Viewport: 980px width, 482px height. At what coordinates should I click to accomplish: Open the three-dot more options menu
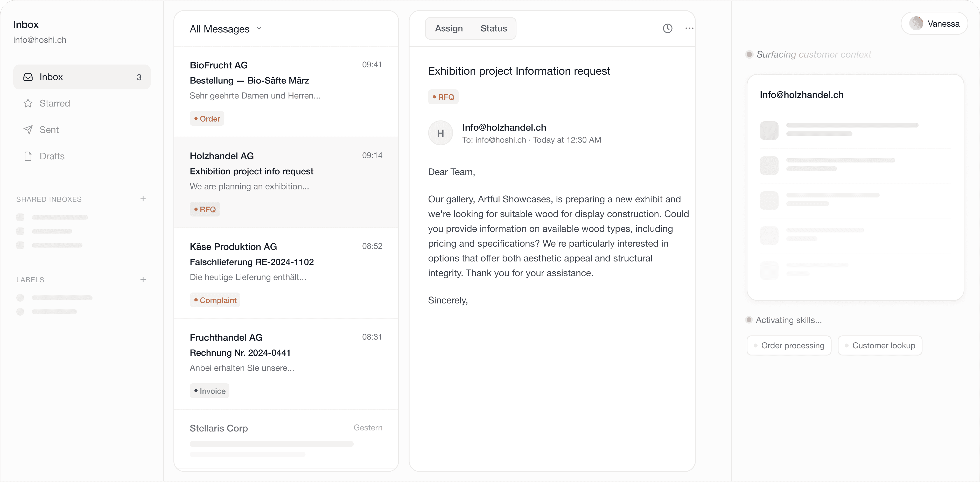click(689, 29)
